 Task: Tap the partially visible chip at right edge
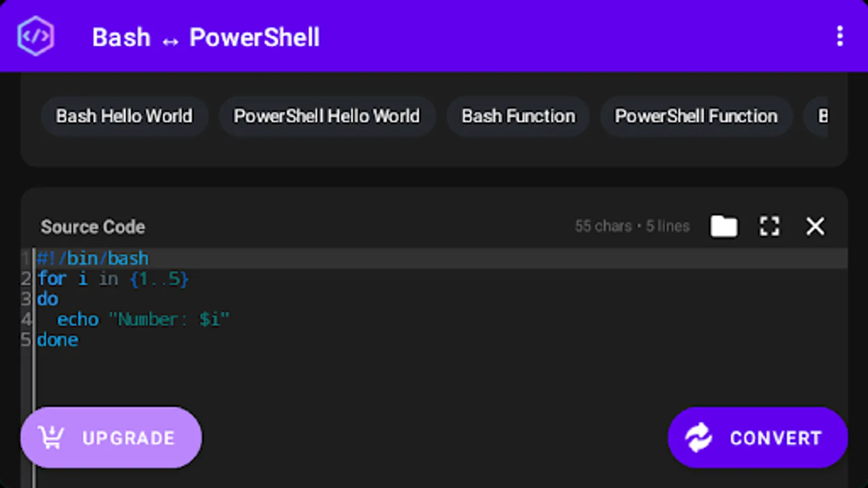[821, 116]
